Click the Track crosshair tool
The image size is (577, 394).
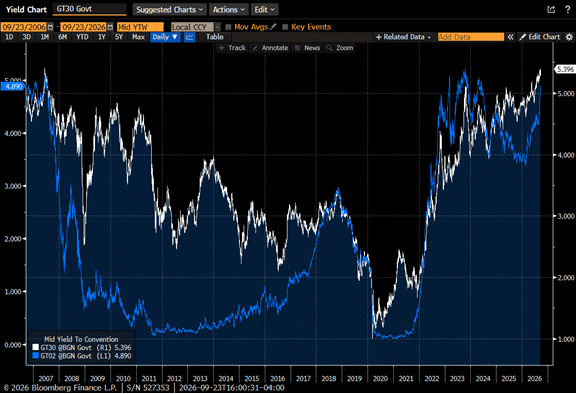click(x=232, y=48)
